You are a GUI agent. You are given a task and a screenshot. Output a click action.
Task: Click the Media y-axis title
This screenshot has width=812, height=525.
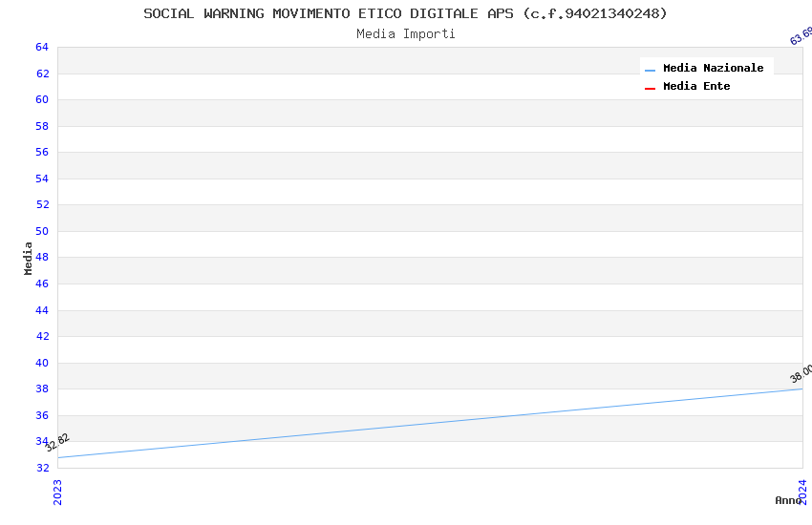click(28, 258)
